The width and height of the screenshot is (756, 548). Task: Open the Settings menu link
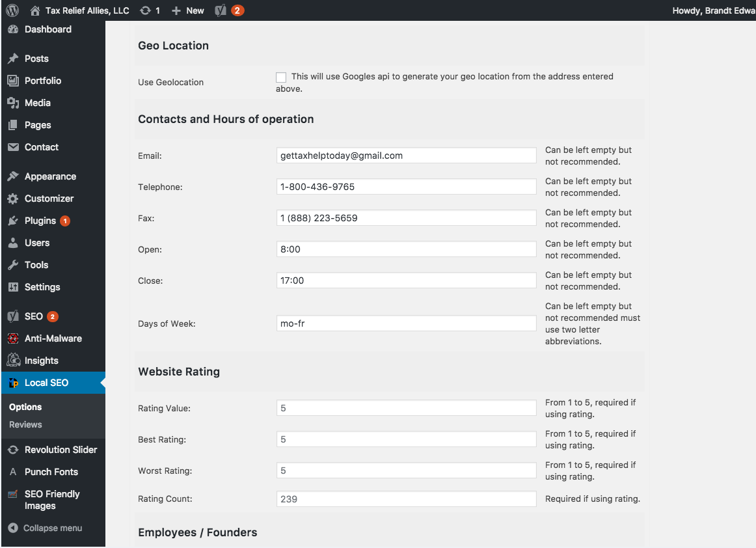pyautogui.click(x=42, y=287)
